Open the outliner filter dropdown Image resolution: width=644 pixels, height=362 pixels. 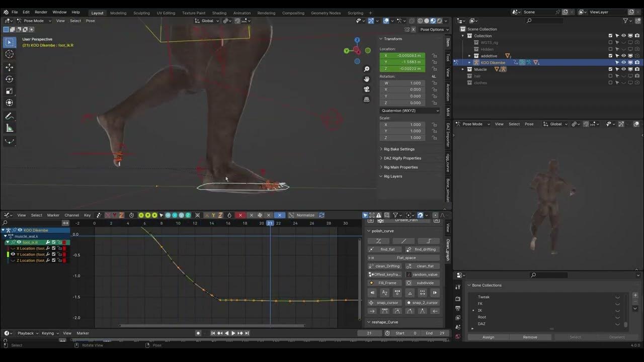(x=627, y=21)
